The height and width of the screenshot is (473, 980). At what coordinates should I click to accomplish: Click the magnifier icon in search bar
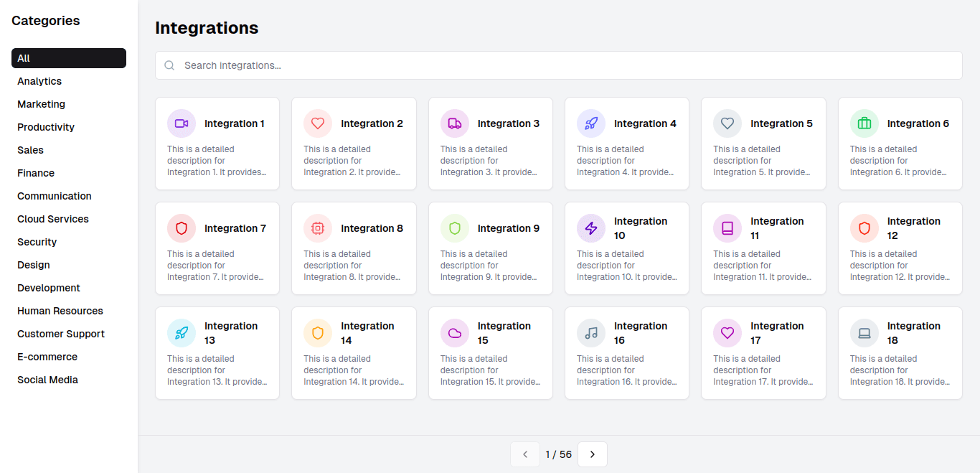[170, 65]
